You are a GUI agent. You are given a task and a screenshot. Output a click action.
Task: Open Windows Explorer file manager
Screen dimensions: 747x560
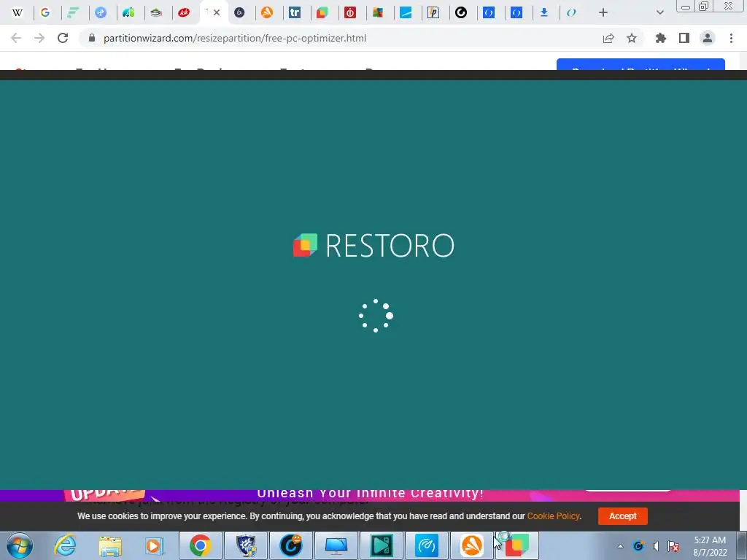click(110, 545)
